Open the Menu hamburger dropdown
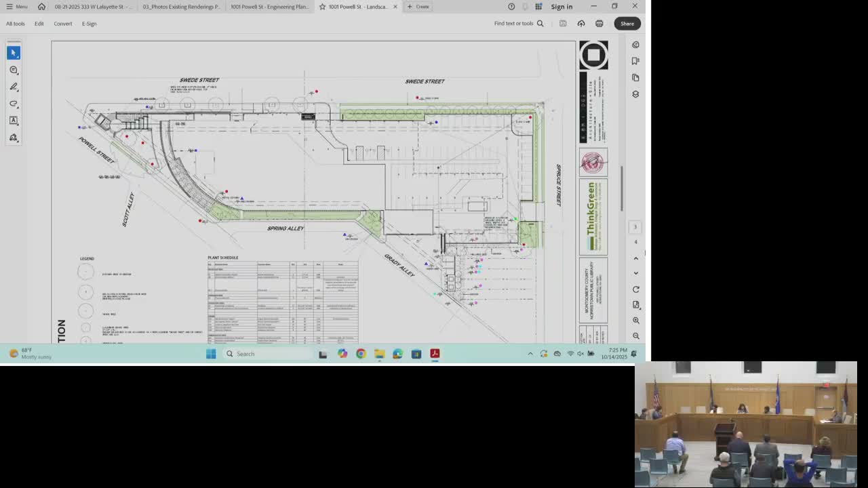868x488 pixels. coord(16,7)
